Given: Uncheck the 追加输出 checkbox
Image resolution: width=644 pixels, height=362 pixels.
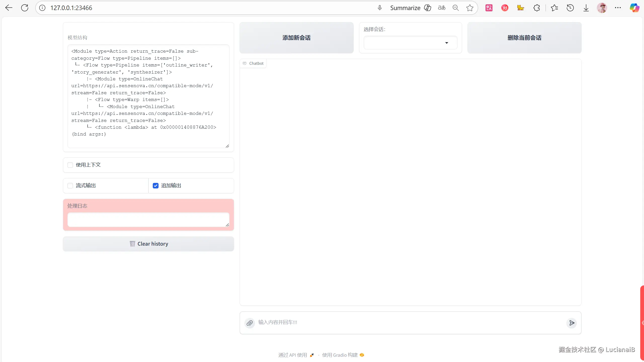Looking at the screenshot, I should (156, 186).
